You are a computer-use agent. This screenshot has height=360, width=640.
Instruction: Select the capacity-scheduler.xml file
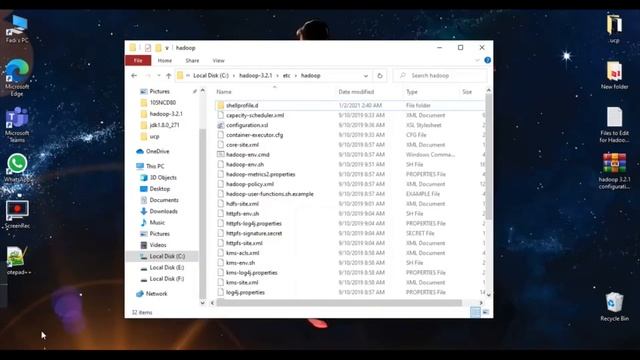coord(255,116)
